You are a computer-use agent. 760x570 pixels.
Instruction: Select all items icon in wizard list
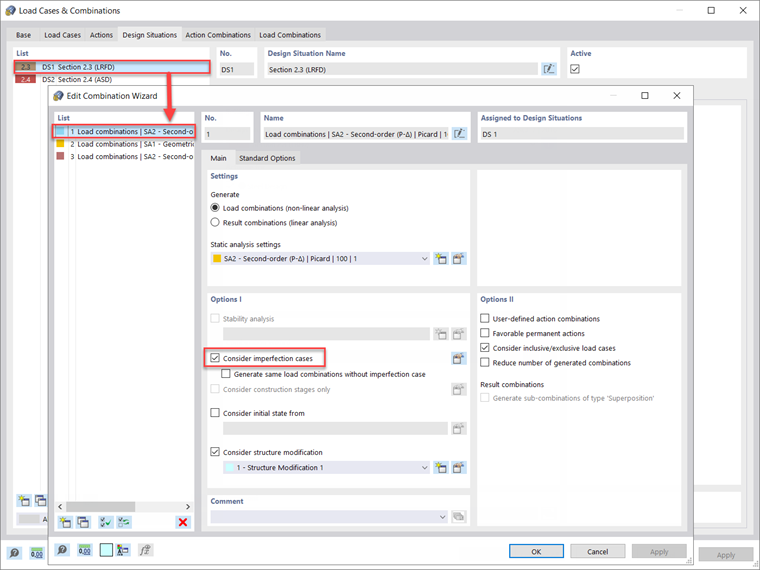pos(105,522)
